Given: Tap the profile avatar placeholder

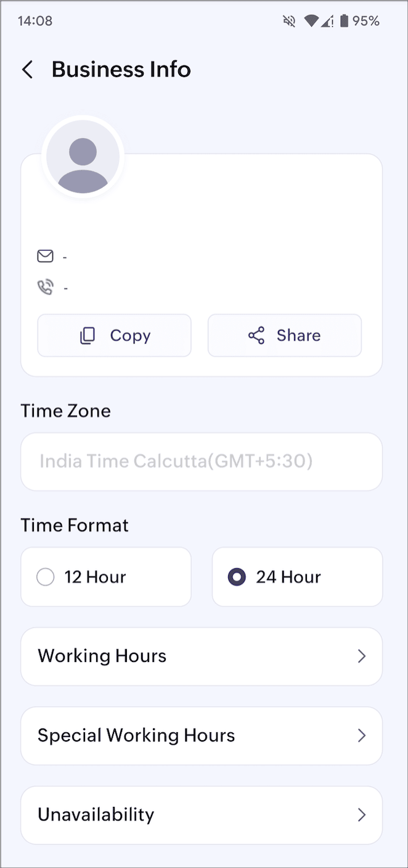Looking at the screenshot, I should point(83,157).
